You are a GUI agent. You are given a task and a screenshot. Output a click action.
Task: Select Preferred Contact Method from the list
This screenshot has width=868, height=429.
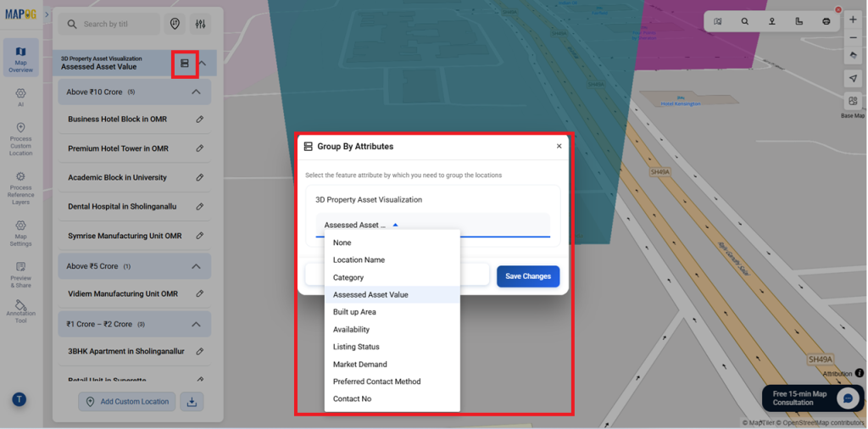pos(392,382)
